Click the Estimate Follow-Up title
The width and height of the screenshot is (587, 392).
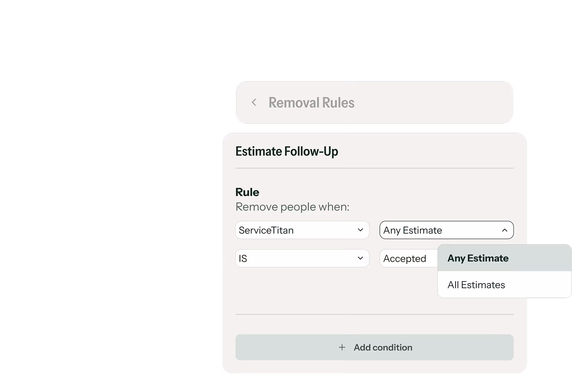pos(286,151)
